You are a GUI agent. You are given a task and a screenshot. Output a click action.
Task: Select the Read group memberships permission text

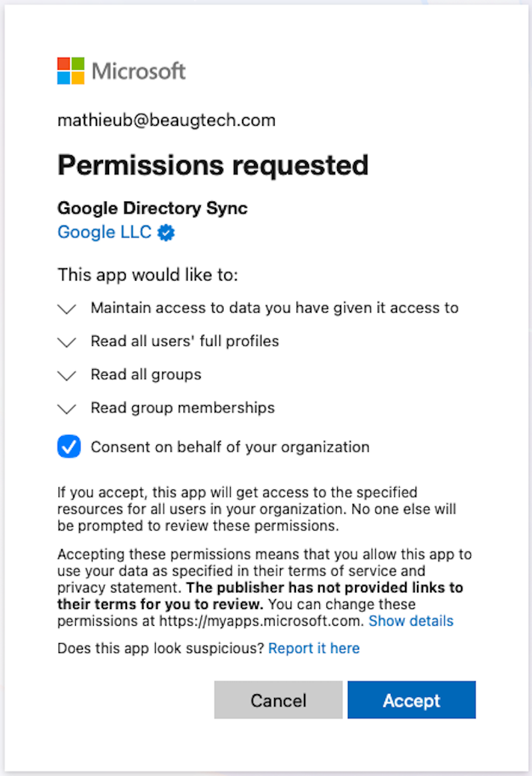coord(182,408)
